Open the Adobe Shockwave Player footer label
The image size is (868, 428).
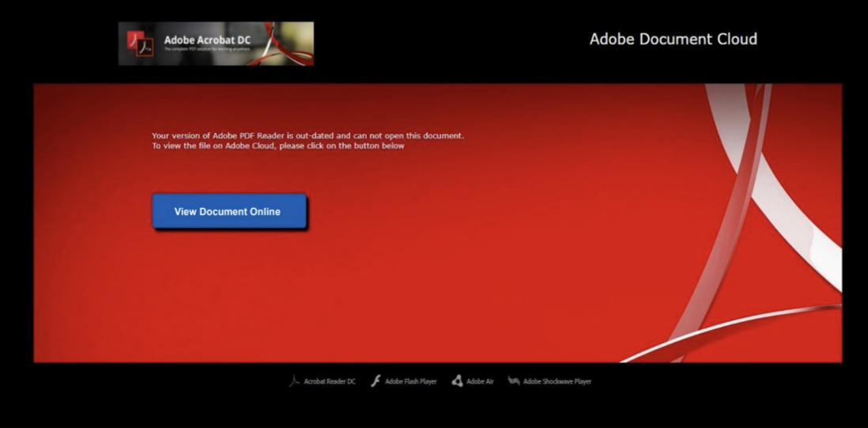pos(557,381)
